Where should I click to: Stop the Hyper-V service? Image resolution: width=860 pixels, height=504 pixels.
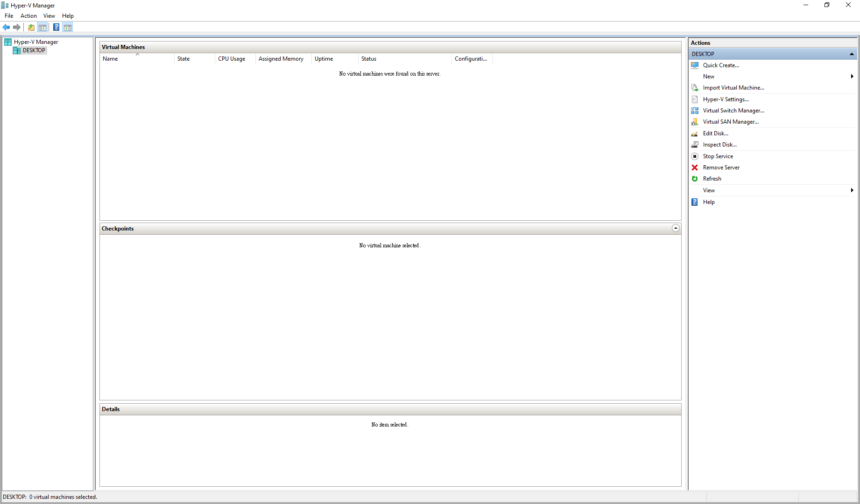click(718, 156)
